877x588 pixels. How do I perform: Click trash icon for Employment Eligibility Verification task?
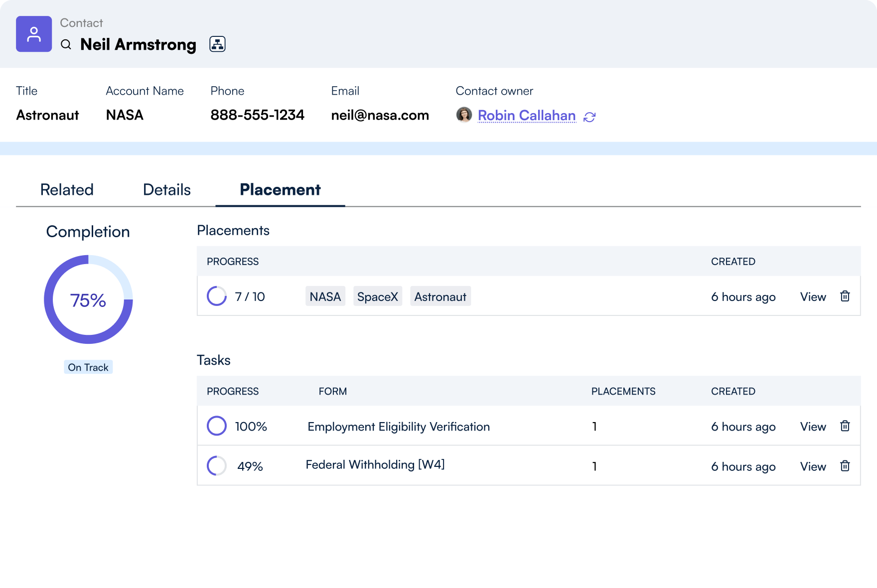(x=845, y=426)
